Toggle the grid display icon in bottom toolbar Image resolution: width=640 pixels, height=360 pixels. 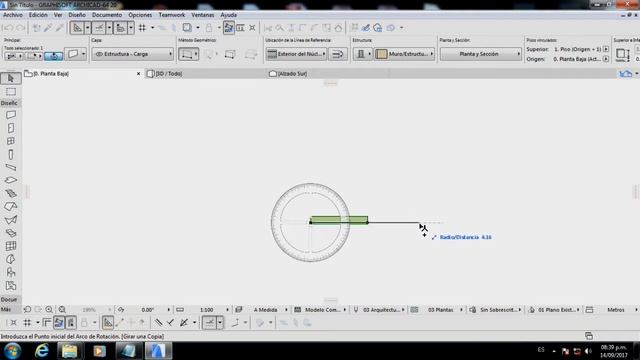[x=27, y=322]
